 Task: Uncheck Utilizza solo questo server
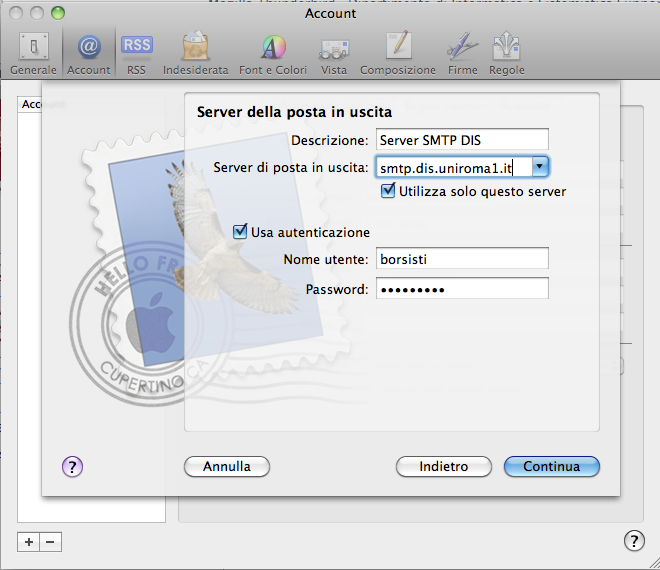tap(389, 191)
